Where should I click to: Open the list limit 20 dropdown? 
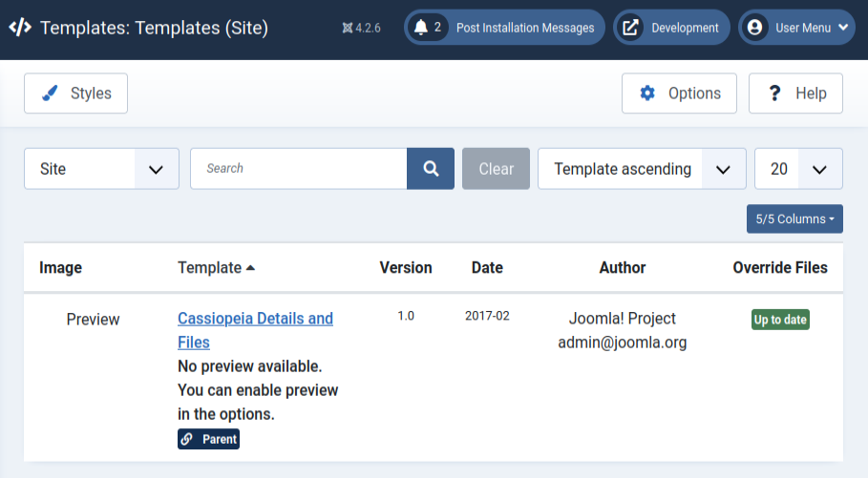[798, 169]
